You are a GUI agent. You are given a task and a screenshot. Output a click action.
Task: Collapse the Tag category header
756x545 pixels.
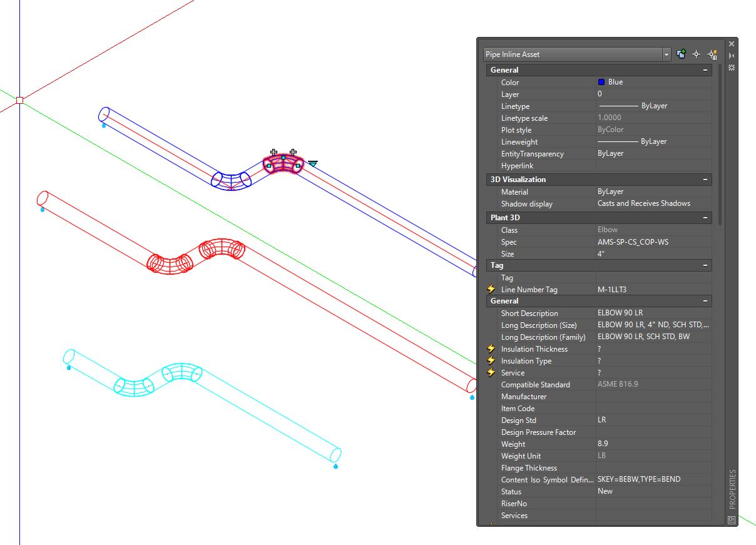click(x=706, y=265)
